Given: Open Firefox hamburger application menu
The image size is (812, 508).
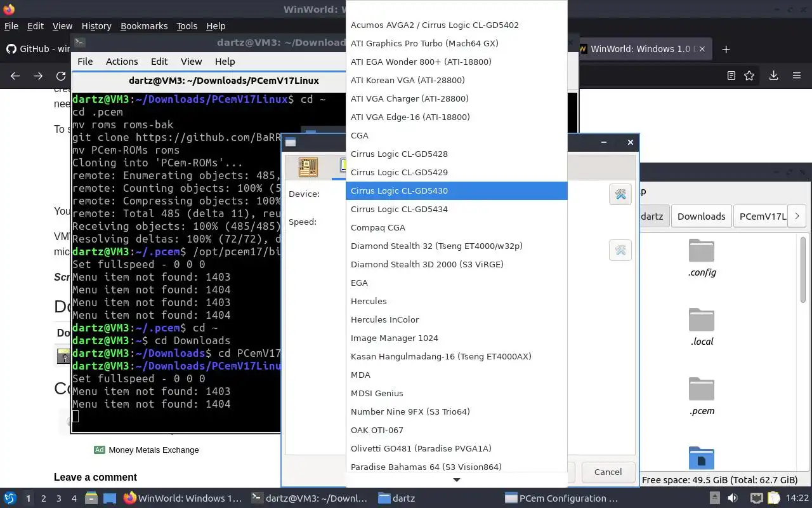Looking at the screenshot, I should 797,76.
